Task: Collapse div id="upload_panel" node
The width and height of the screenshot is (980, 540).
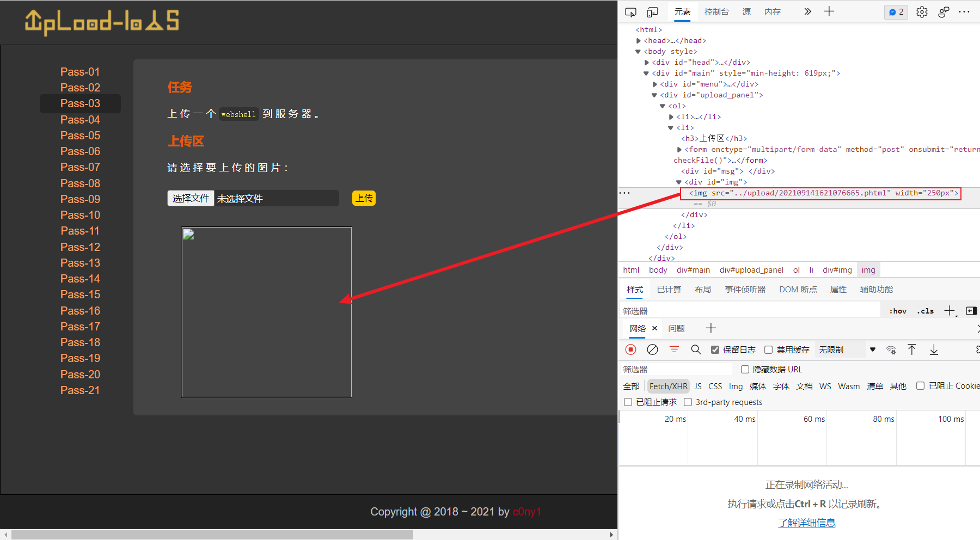Action: 654,95
